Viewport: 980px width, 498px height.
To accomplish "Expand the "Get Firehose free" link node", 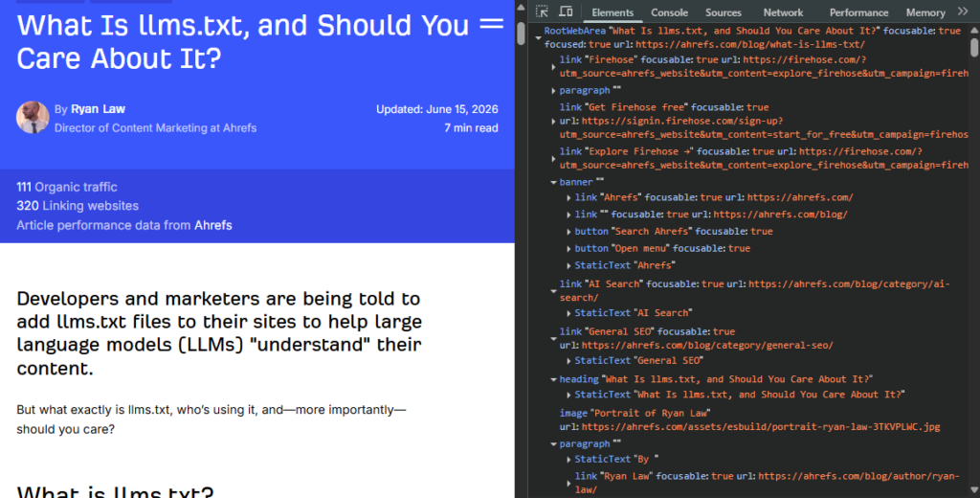I will pos(553,122).
